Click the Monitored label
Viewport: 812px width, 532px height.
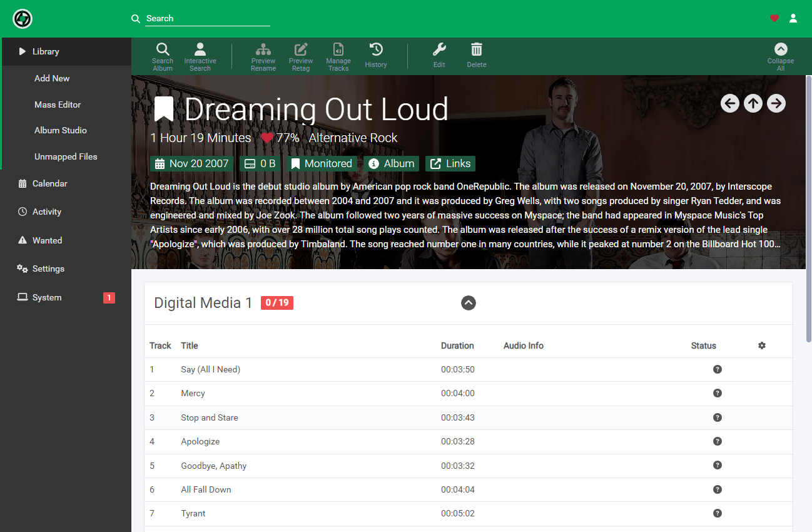(322, 163)
